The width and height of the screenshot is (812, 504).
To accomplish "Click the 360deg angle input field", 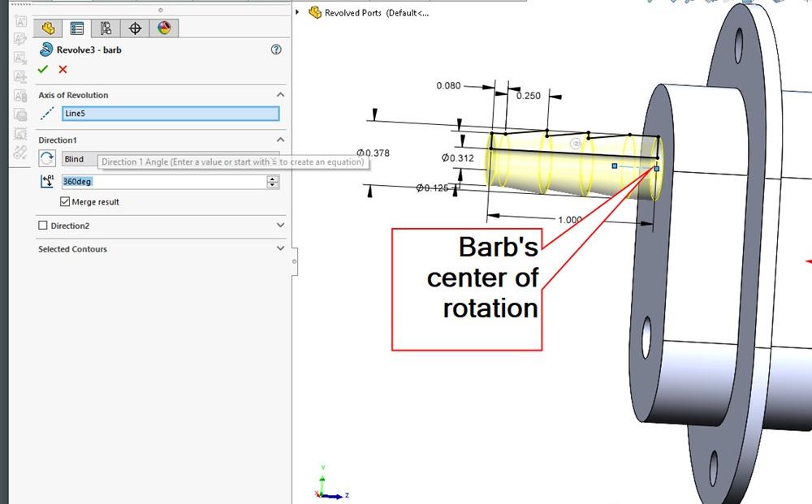I will 162,182.
